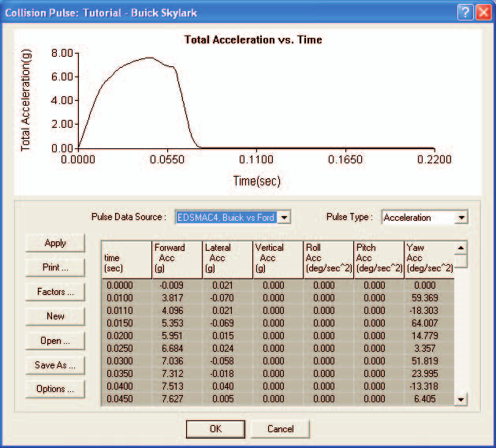The image size is (496, 448).
Task: Click Forward Acc value 6.684
Action: (177, 349)
